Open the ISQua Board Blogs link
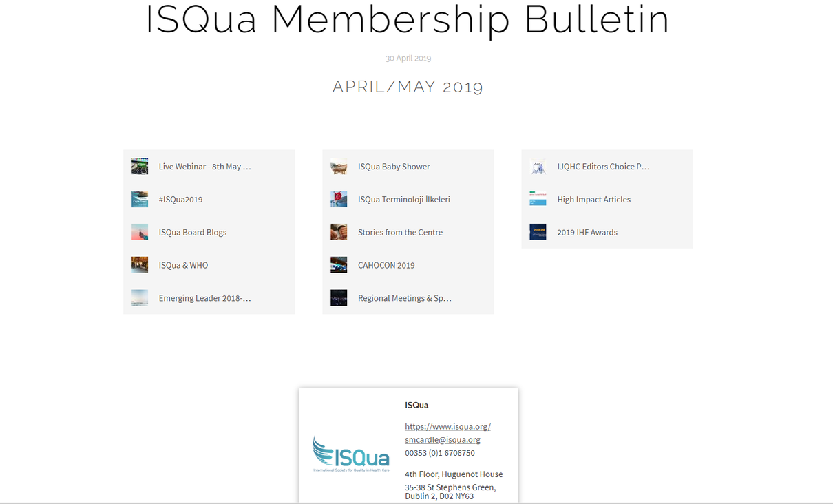Viewport: 833px width, 504px height. [x=193, y=233]
